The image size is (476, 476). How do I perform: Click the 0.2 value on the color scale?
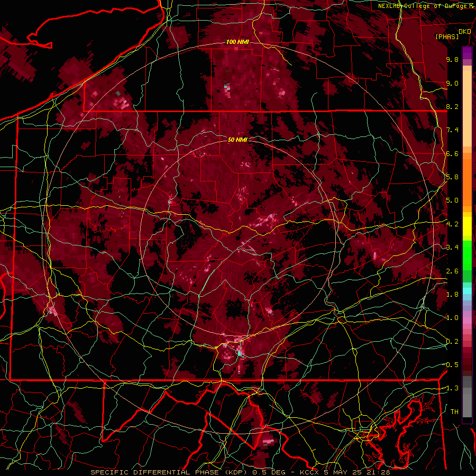(x=452, y=342)
